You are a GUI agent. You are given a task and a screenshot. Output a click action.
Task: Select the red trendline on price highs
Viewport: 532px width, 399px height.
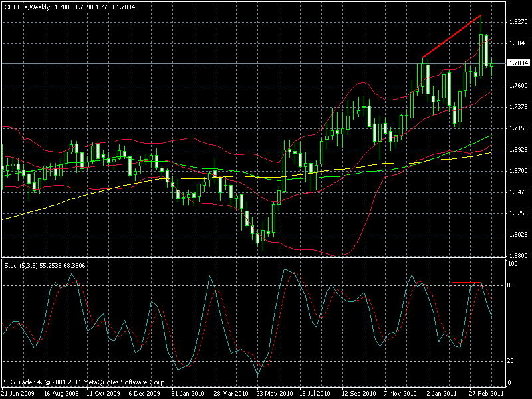click(x=452, y=37)
